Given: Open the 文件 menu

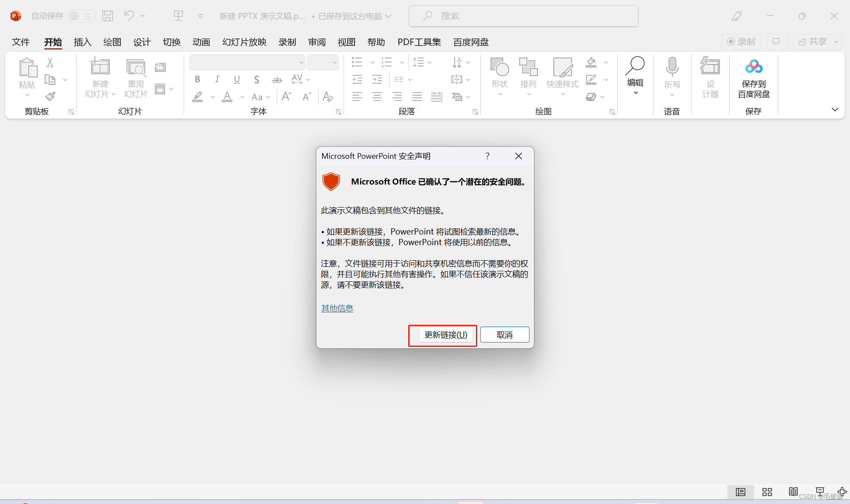Looking at the screenshot, I should point(21,42).
